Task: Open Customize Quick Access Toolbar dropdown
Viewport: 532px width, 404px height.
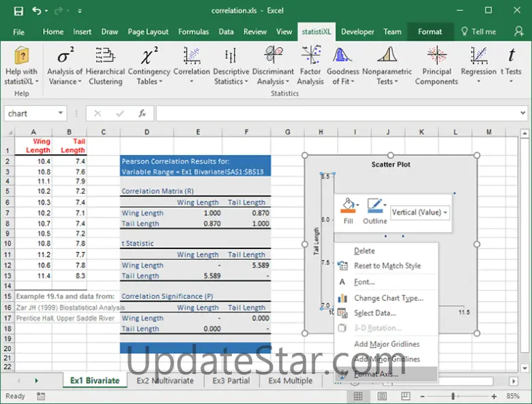Action: click(79, 11)
